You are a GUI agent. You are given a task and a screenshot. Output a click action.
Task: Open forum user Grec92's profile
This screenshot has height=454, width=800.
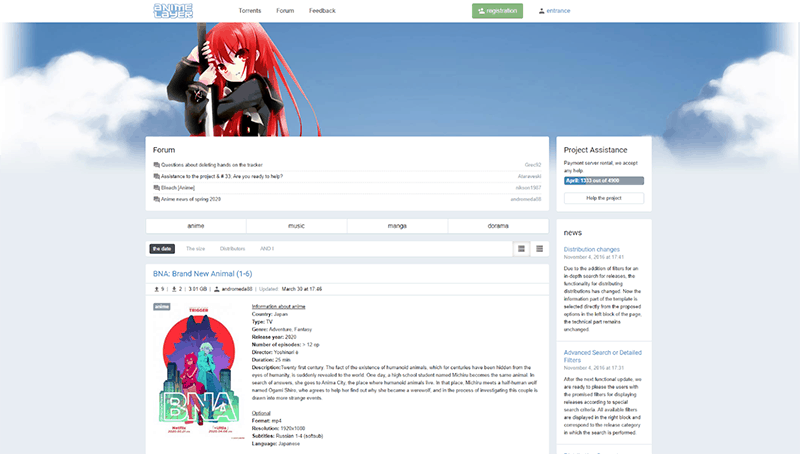pos(533,165)
